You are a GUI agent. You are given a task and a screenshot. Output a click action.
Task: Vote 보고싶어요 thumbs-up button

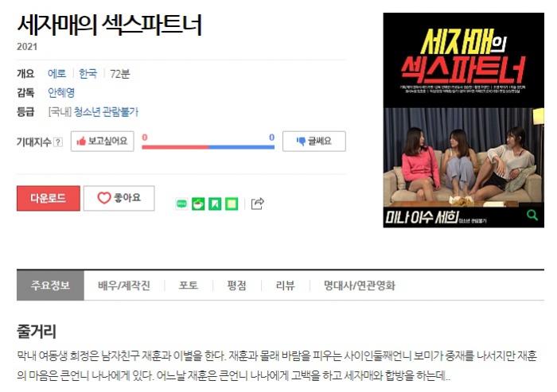[x=103, y=142]
